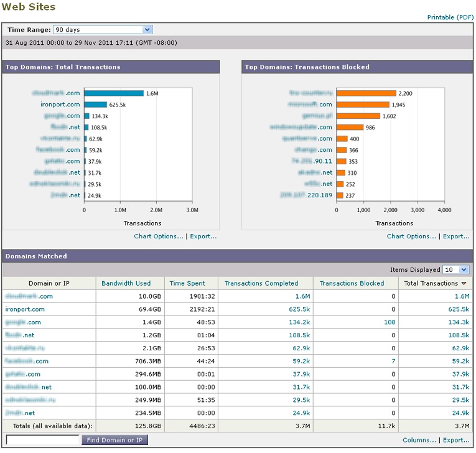Export the Total Transactions chart
Image resolution: width=476 pixels, height=453 pixels.
203,236
